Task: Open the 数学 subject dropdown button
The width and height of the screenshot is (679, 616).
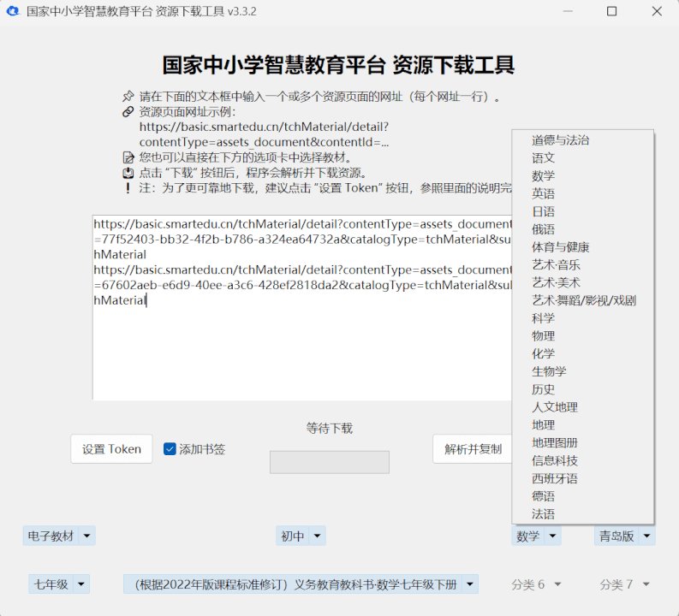Action: click(x=537, y=536)
